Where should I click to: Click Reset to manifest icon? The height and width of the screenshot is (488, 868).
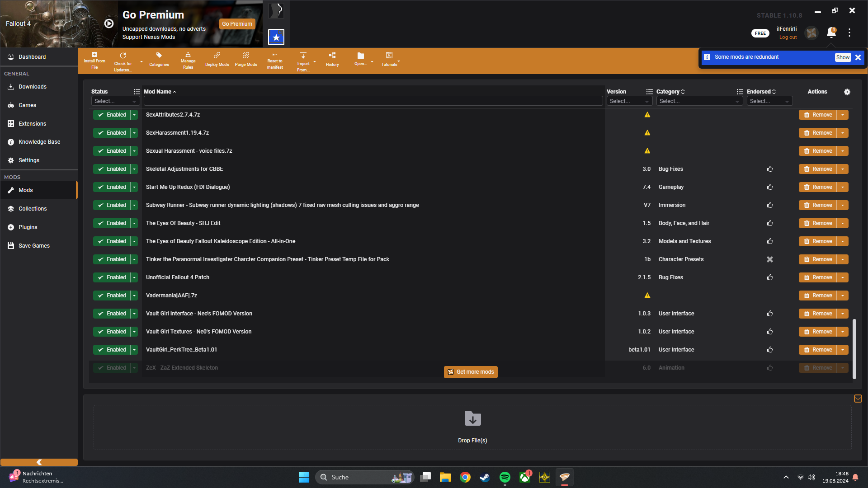point(275,55)
